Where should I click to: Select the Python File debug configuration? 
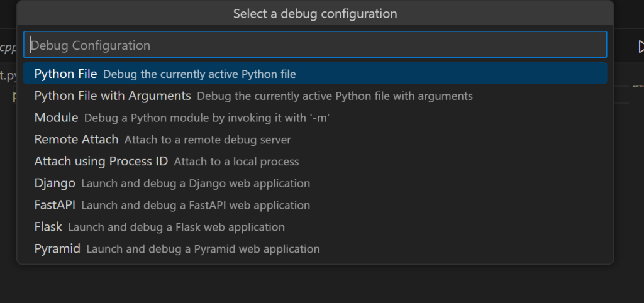[x=315, y=74]
